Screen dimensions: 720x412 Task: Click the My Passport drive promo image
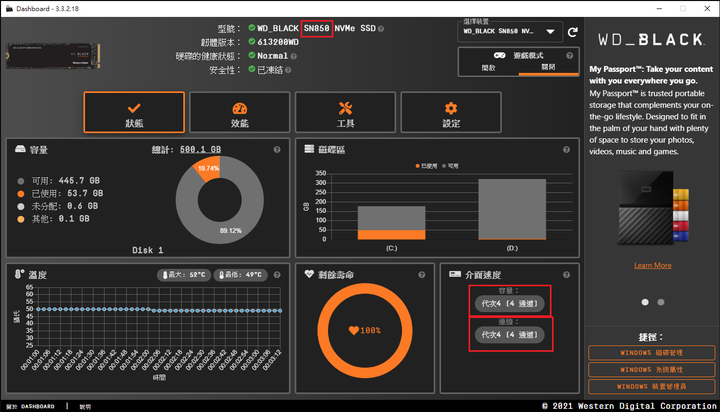pyautogui.click(x=653, y=208)
